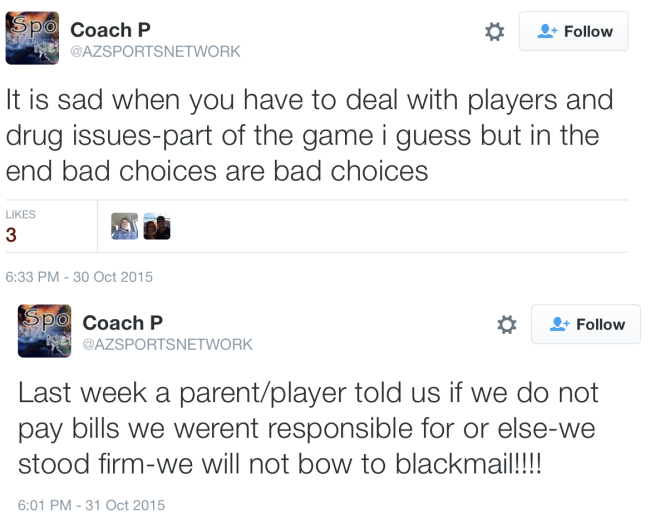Open second liker's couple profile picture
Screen dimensions: 660x518
pos(157,226)
